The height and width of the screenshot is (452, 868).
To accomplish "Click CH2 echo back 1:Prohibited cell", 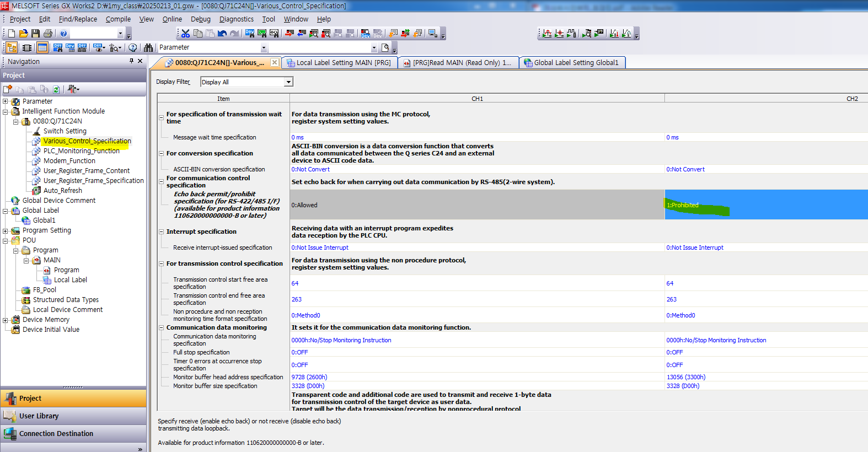I will pyautogui.click(x=766, y=205).
